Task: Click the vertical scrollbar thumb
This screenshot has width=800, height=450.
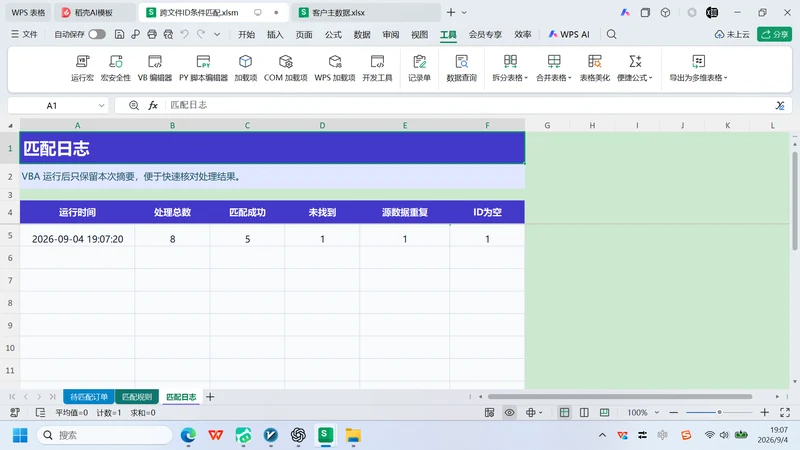Action: tap(794, 201)
